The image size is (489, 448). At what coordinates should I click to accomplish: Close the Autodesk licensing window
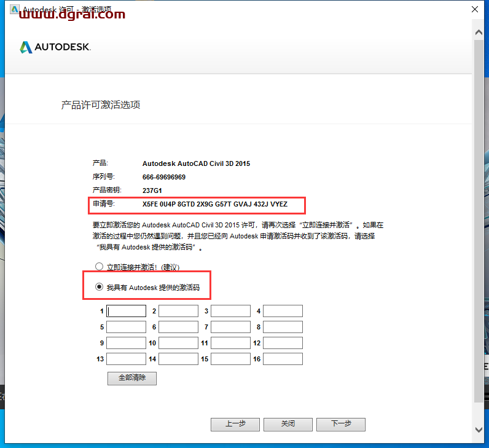pos(475,9)
